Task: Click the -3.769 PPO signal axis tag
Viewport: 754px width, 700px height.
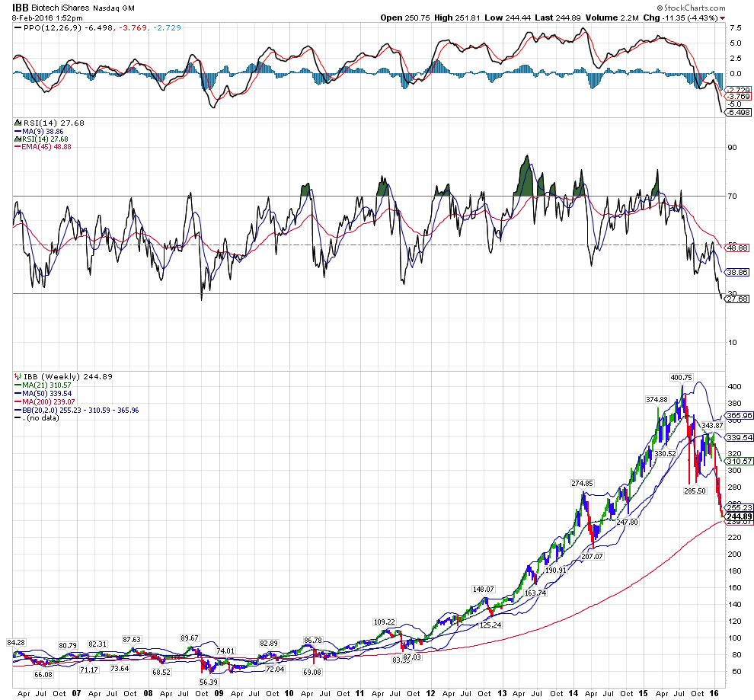Action: coord(738,96)
